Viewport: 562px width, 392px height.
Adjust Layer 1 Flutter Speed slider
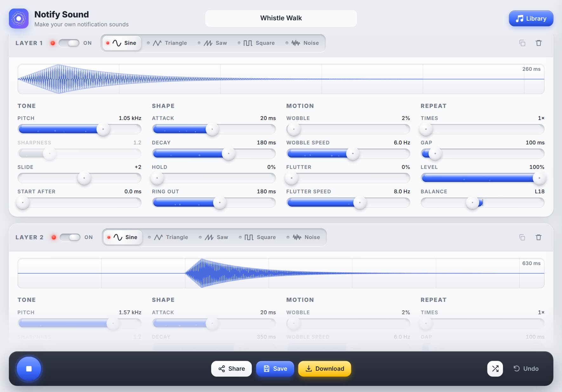pyautogui.click(x=348, y=203)
